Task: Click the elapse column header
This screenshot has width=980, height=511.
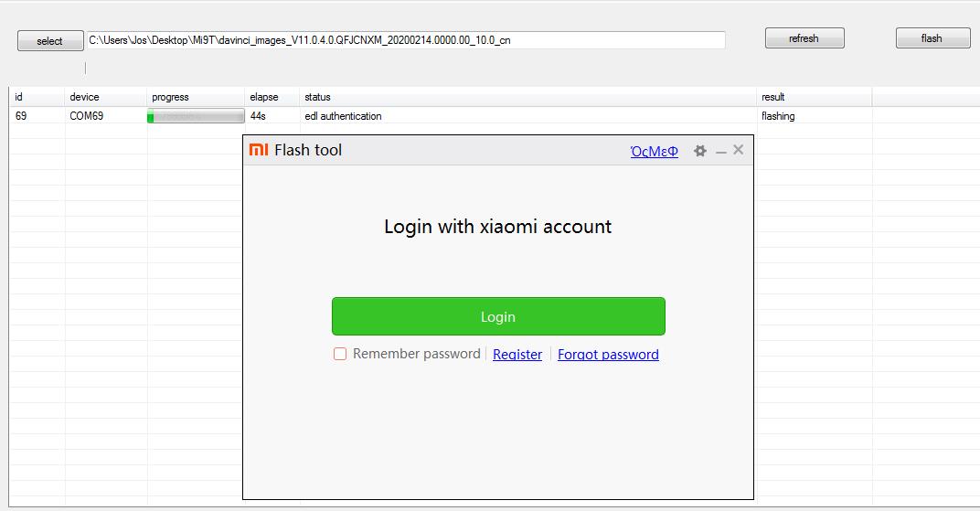Action: click(x=272, y=97)
